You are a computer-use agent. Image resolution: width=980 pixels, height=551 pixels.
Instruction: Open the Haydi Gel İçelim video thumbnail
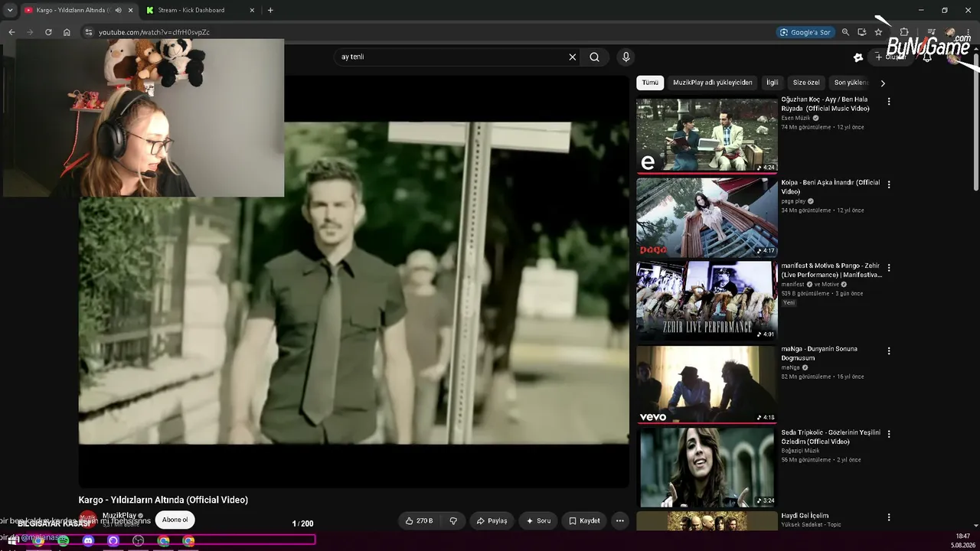click(x=707, y=520)
